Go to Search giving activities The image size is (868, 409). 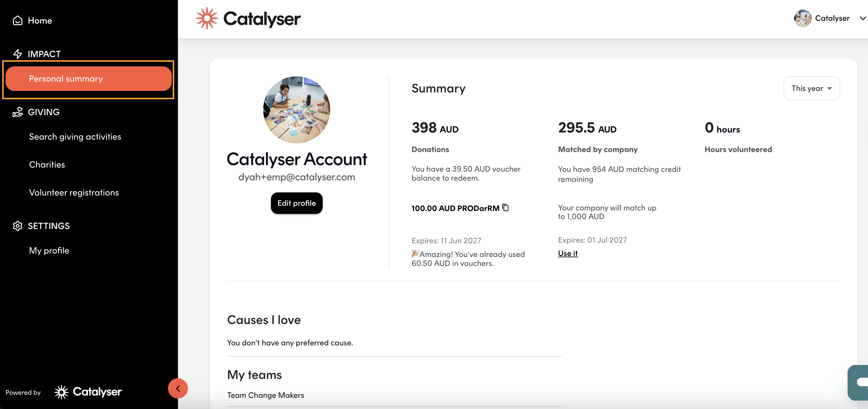tap(75, 137)
